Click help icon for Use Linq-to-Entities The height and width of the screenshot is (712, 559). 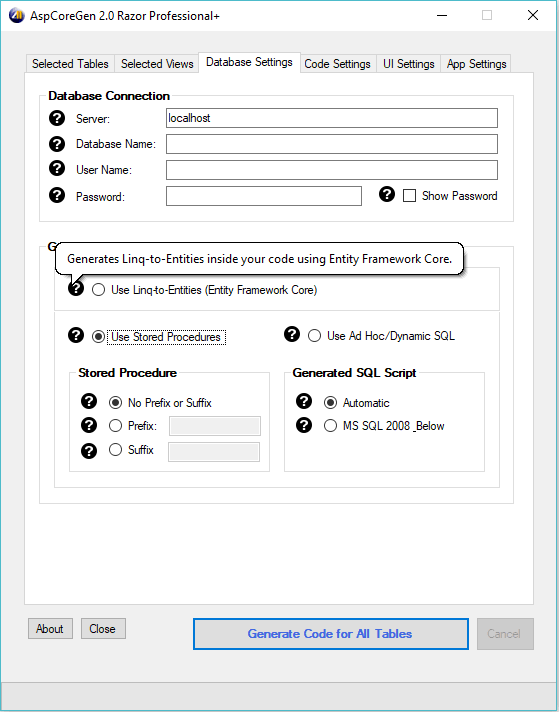point(76,288)
